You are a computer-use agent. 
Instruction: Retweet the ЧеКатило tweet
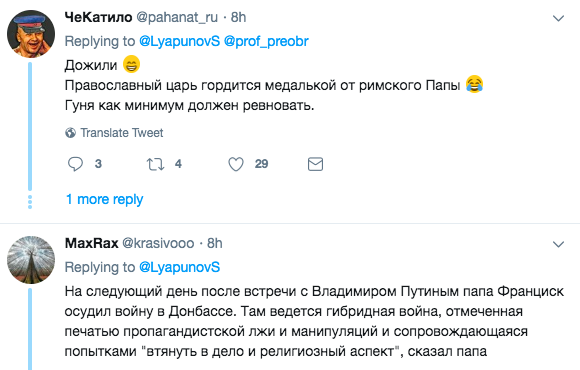click(155, 164)
